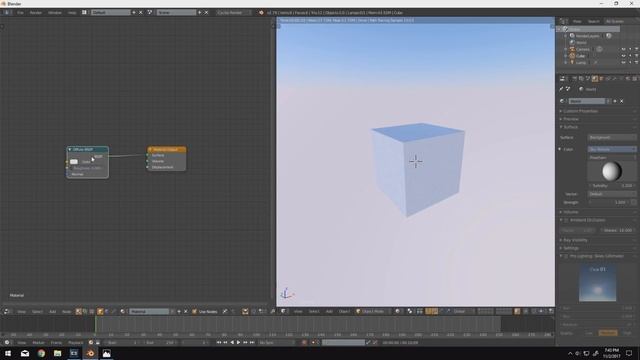Click the Strength value slider
Viewport: 640px width, 360px height.
608,202
